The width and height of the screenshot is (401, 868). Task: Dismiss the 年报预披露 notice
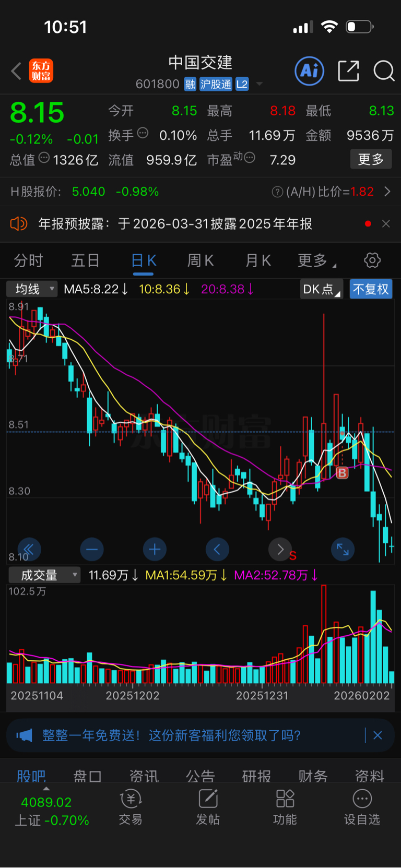coord(386,224)
